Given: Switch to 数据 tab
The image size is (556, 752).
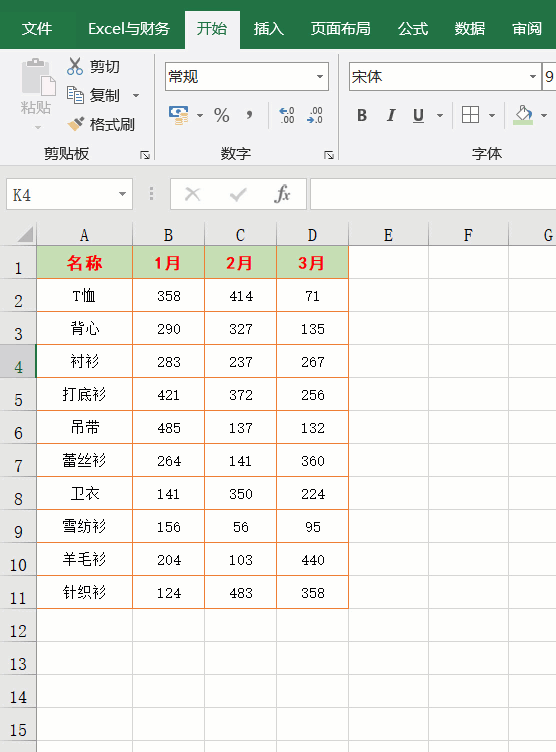Looking at the screenshot, I should click(x=470, y=29).
